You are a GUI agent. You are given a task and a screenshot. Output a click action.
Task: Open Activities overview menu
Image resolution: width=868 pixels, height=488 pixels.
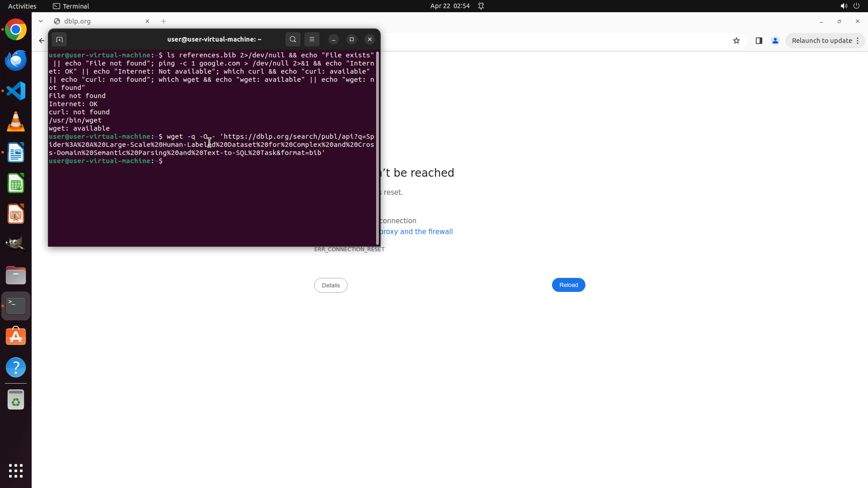pyautogui.click(x=22, y=6)
